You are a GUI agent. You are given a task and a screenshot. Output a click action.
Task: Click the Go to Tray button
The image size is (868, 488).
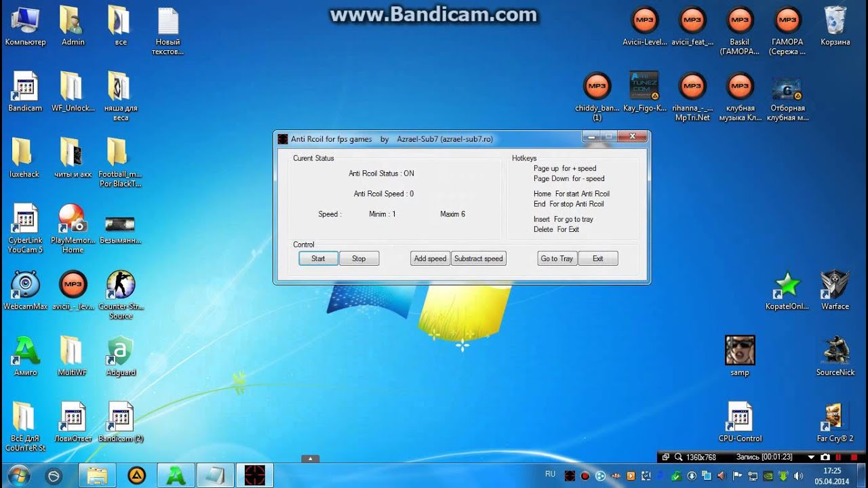click(557, 258)
